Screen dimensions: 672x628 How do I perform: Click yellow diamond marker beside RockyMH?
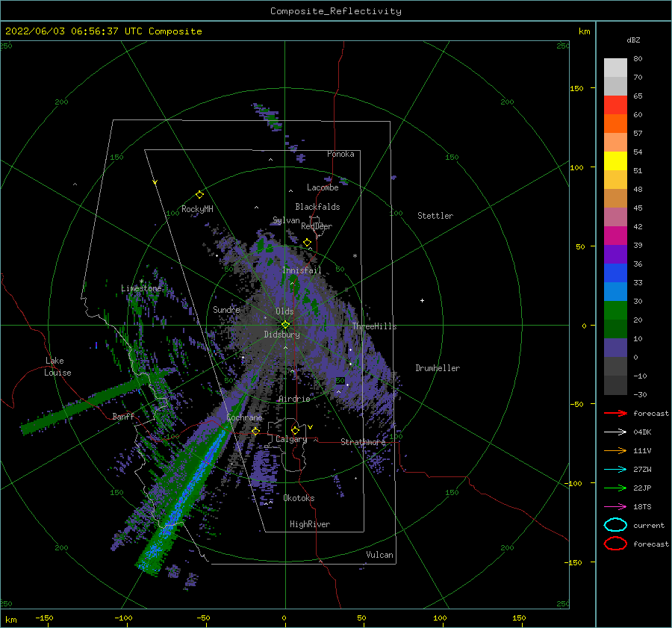click(x=199, y=195)
